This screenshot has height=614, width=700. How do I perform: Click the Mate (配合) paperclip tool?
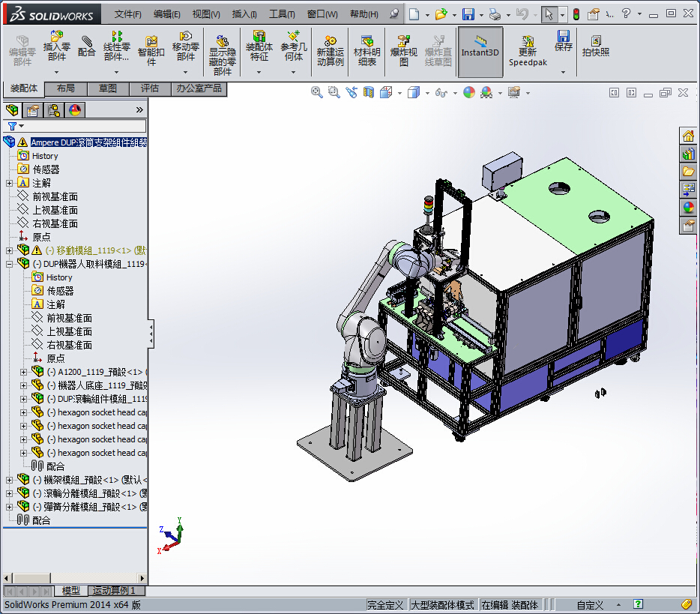pos(87,46)
